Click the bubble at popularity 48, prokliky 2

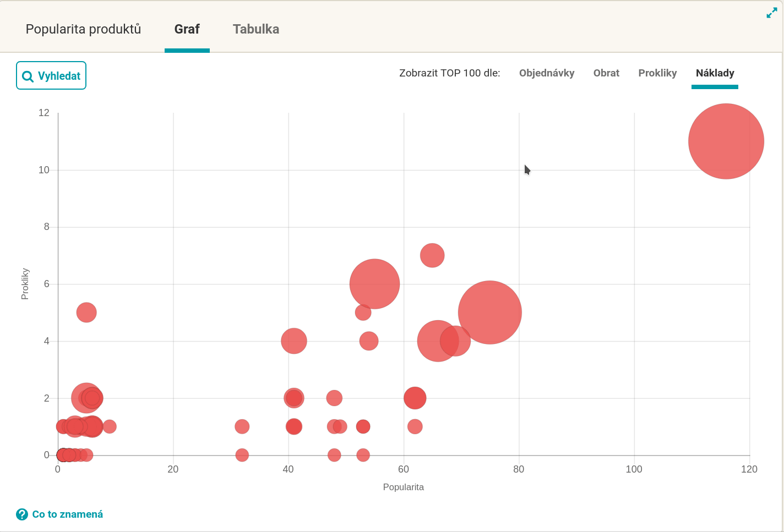click(334, 398)
